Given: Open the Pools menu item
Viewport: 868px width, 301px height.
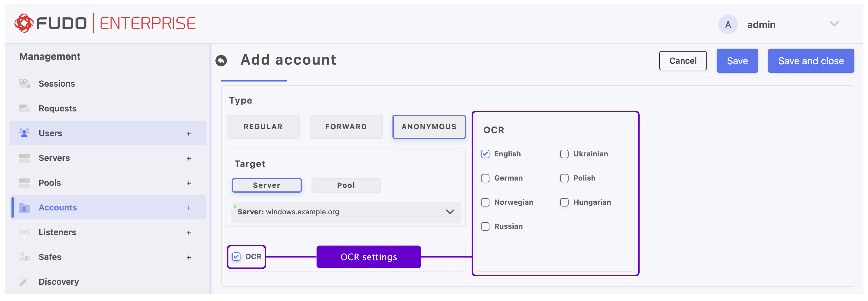Looking at the screenshot, I should (x=108, y=183).
